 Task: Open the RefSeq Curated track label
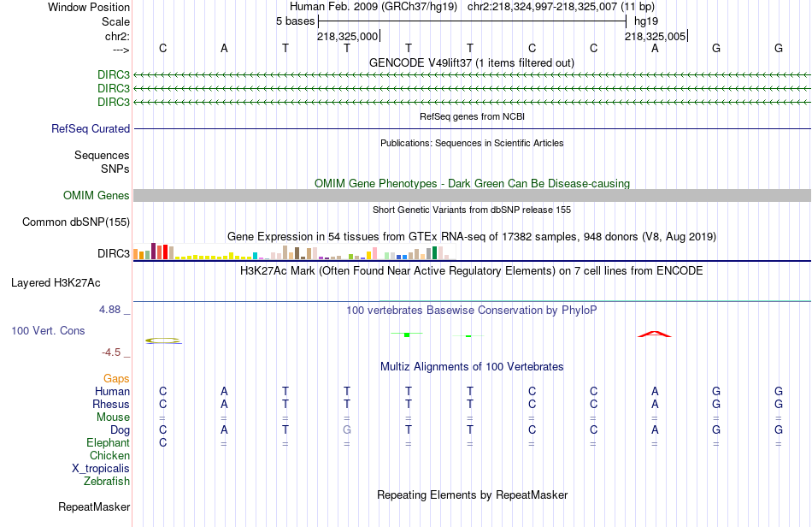91,128
